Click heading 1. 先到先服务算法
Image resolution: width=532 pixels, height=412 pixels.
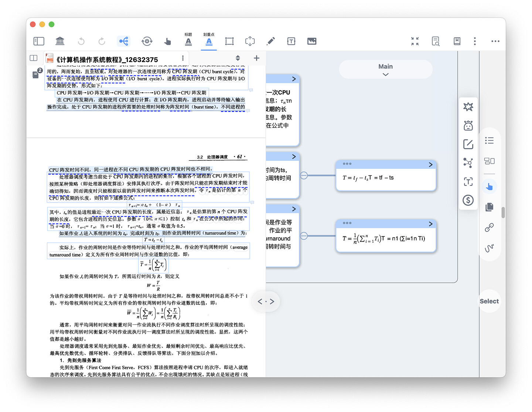pos(80,360)
